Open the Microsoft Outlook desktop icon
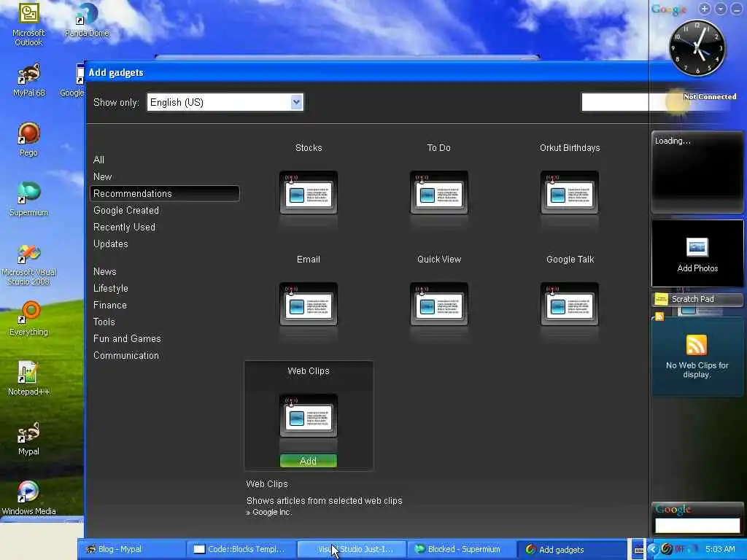This screenshot has width=747, height=560. pos(28,24)
